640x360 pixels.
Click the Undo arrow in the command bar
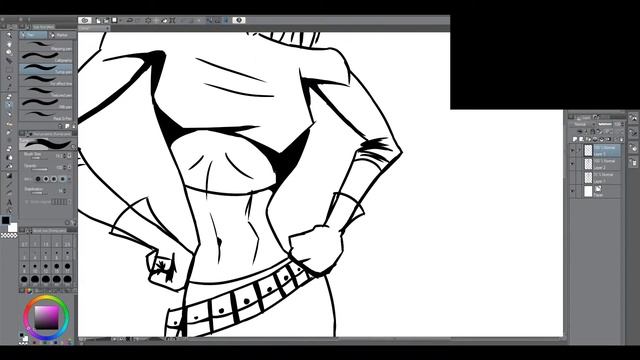click(x=129, y=20)
